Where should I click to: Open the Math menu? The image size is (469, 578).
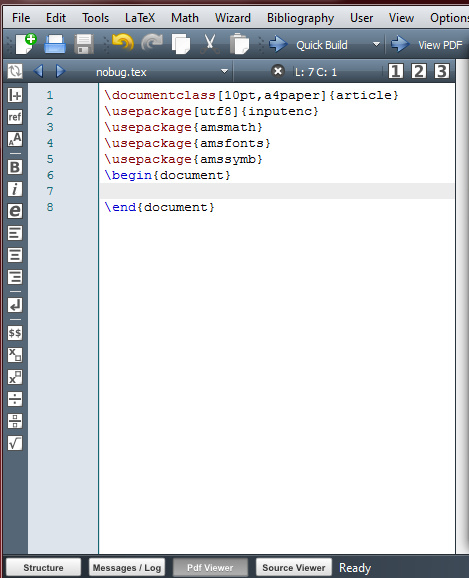point(185,18)
